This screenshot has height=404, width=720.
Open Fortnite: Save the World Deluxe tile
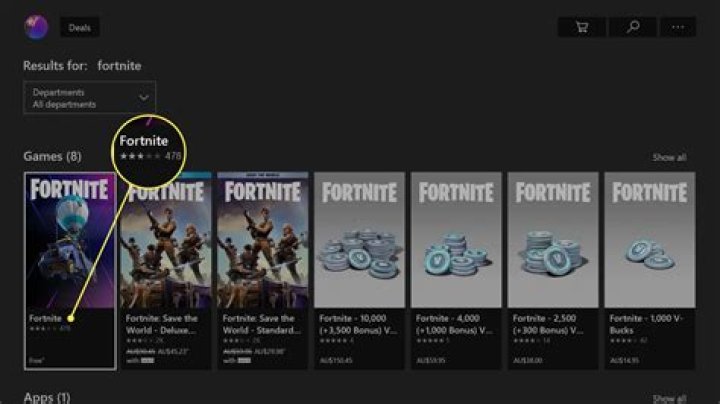166,271
